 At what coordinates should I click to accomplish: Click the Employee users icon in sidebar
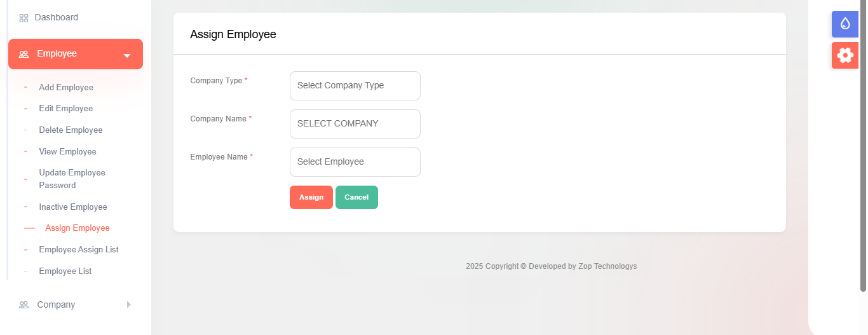coord(24,54)
